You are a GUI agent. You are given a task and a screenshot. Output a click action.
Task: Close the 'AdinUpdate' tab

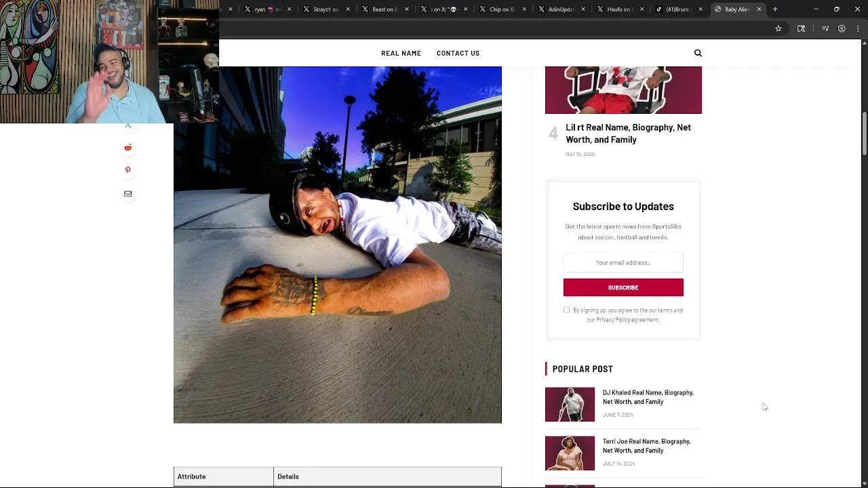(x=583, y=9)
